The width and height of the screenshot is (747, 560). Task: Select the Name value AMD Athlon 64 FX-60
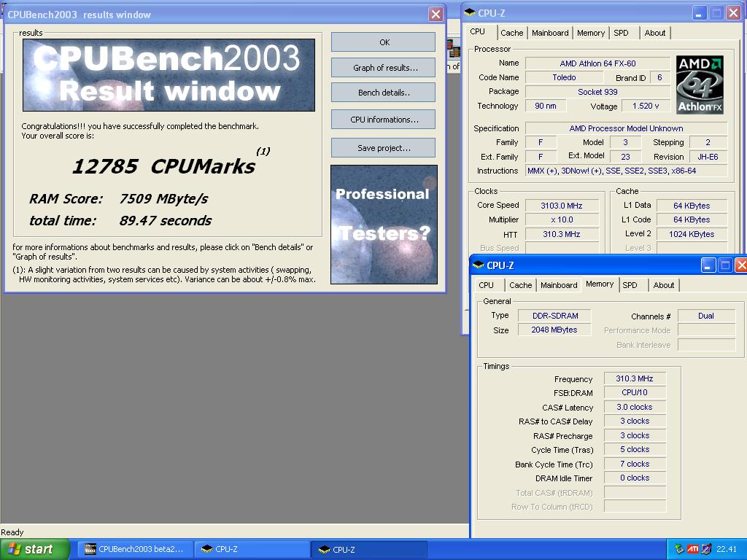[597, 63]
